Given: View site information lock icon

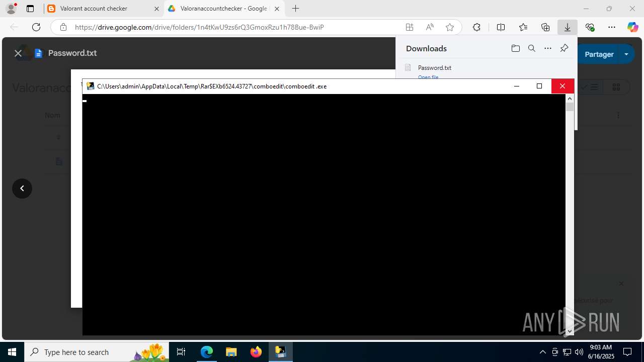Looking at the screenshot, I should pyautogui.click(x=63, y=27).
